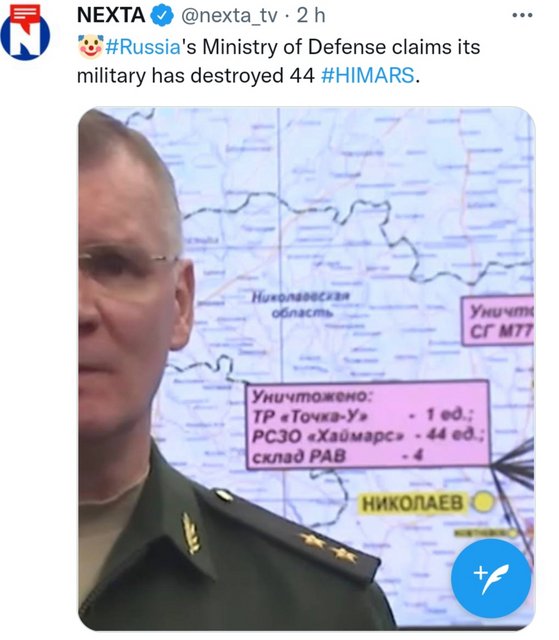This screenshot has height=640, width=559.
Task: Open the #HIMARS hashtag
Action: 368,76
